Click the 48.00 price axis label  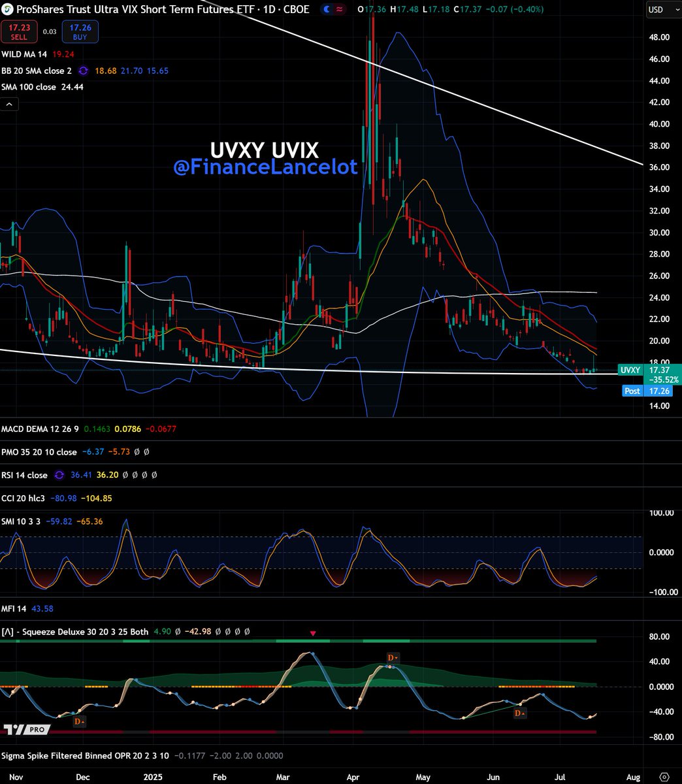coord(659,37)
